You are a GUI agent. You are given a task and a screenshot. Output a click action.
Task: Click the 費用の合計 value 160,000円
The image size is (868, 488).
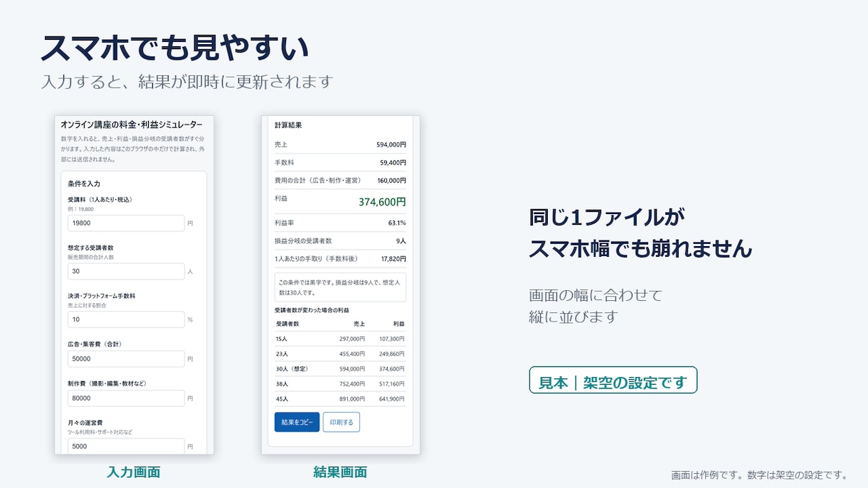click(391, 181)
